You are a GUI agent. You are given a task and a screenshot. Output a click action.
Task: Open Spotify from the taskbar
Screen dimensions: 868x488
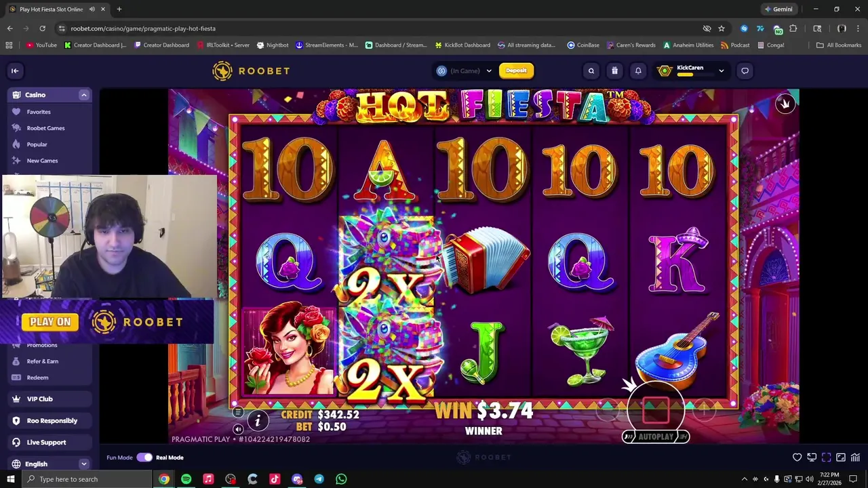[186, 479]
